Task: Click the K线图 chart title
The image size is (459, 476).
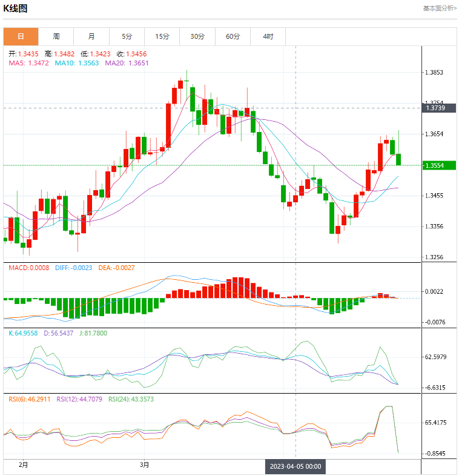Action: tap(15, 8)
